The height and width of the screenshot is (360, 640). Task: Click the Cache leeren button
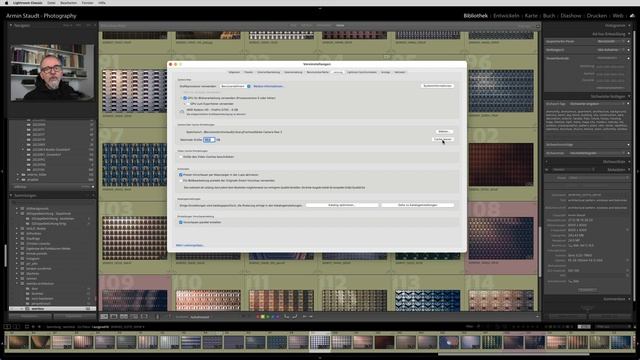[x=443, y=139]
